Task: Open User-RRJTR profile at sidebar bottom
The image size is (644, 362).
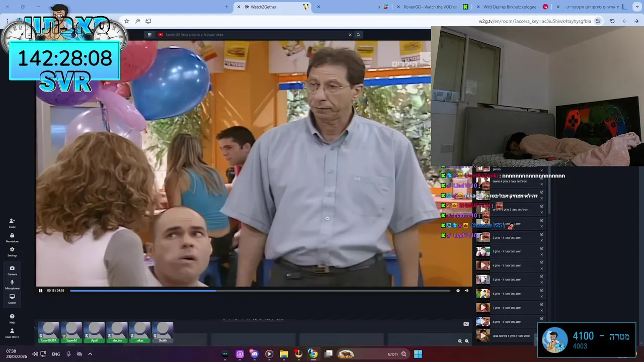Action: pyautogui.click(x=12, y=333)
